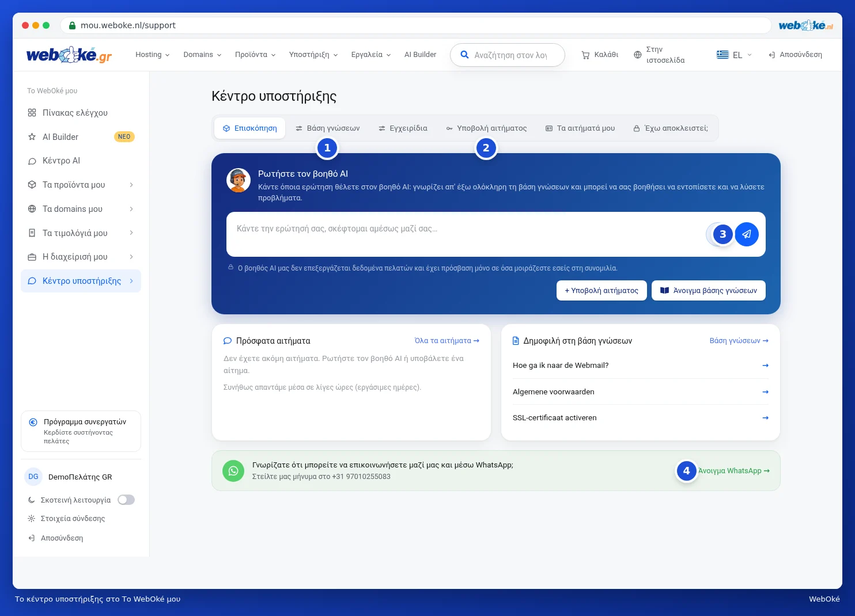
Task: Open the Όλα τα αιτήματα link
Action: [x=447, y=341]
